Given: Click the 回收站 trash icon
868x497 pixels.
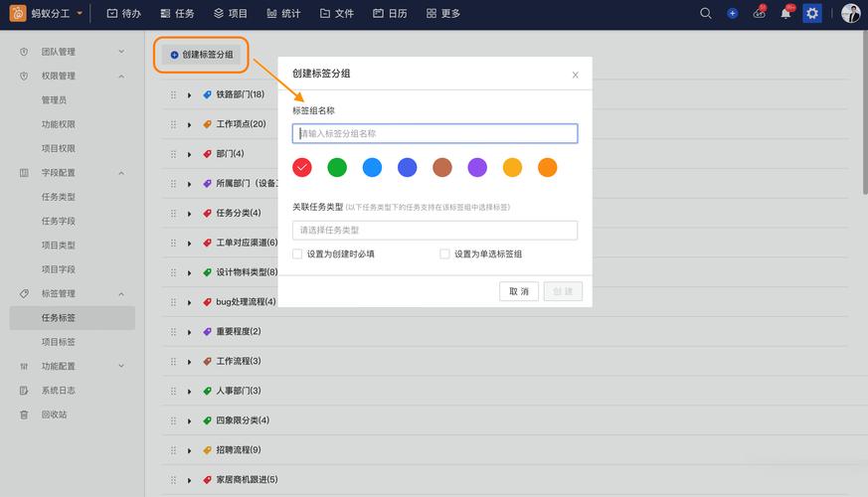Looking at the screenshot, I should [24, 414].
